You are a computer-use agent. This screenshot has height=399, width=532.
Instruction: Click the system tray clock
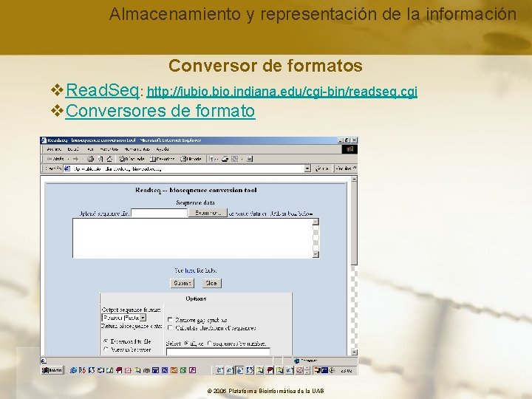pyautogui.click(x=346, y=370)
